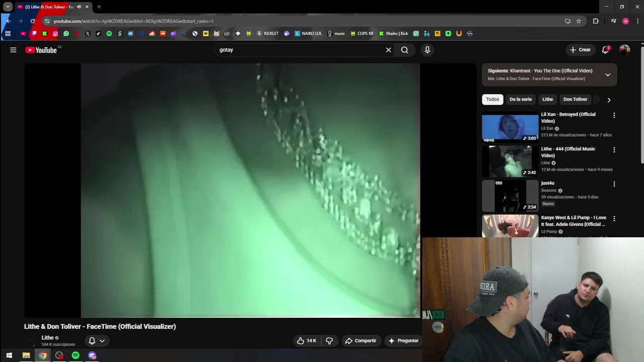Share video using Compartir
The image size is (644, 362).
(361, 340)
